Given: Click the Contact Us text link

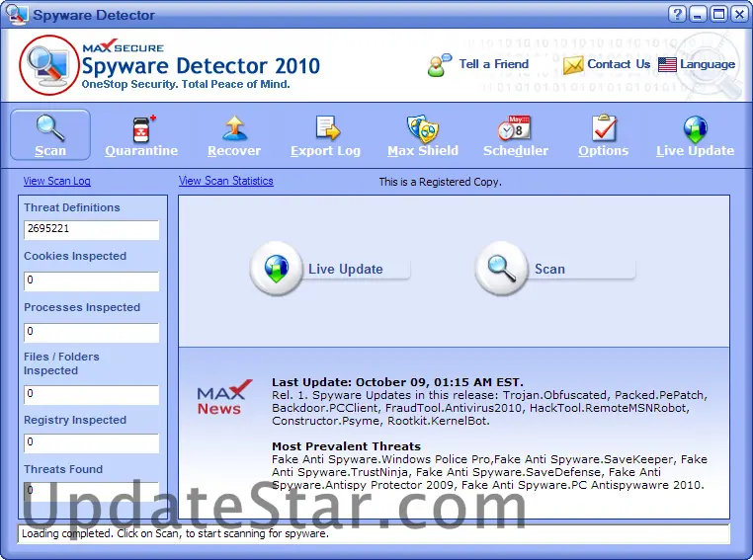Looking at the screenshot, I should pyautogui.click(x=619, y=64).
